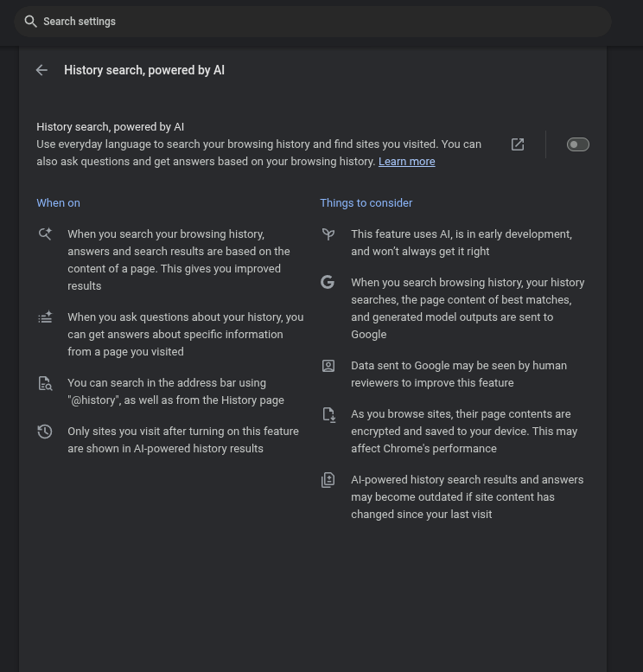Click the text about data sent to Google
643x672 pixels.
click(x=459, y=374)
